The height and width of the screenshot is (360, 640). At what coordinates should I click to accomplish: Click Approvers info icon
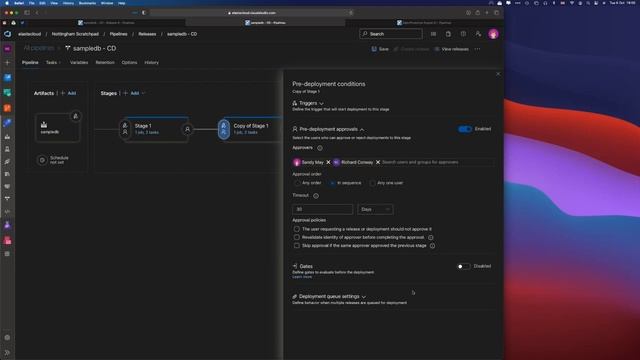[x=320, y=148]
